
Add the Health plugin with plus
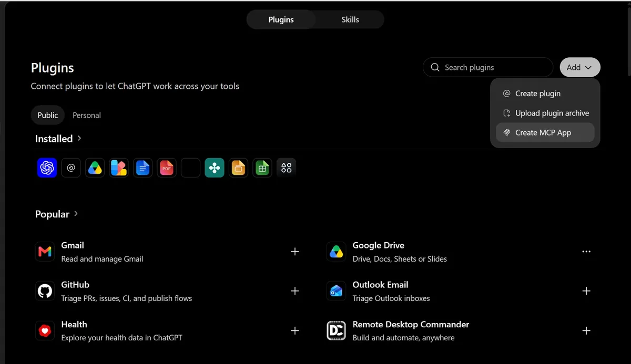click(x=295, y=331)
